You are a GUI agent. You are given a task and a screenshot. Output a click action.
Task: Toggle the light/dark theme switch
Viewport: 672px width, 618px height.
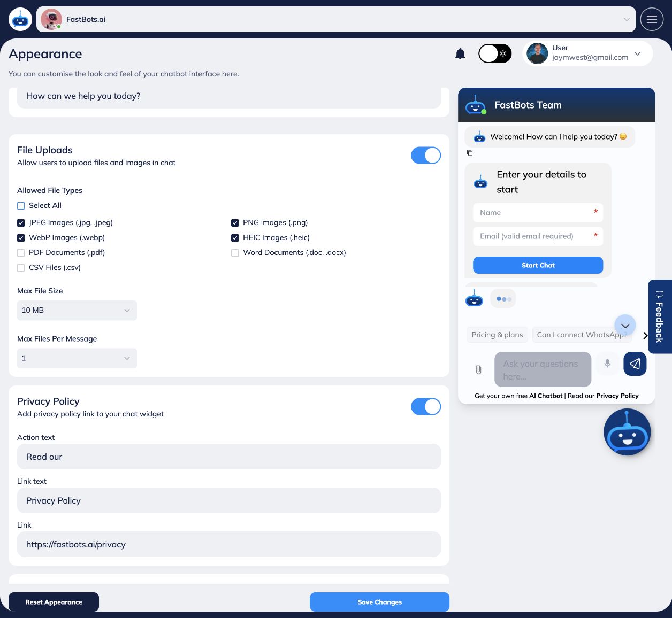point(495,53)
